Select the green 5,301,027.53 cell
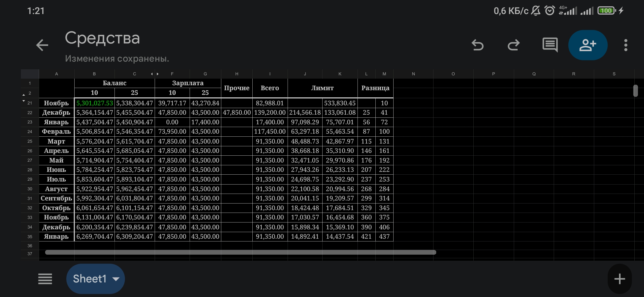Image resolution: width=644 pixels, height=297 pixels. click(94, 103)
